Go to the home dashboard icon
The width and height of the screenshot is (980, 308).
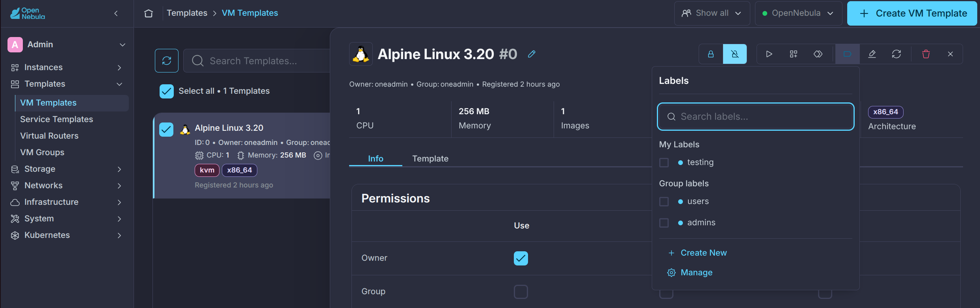pos(149,13)
